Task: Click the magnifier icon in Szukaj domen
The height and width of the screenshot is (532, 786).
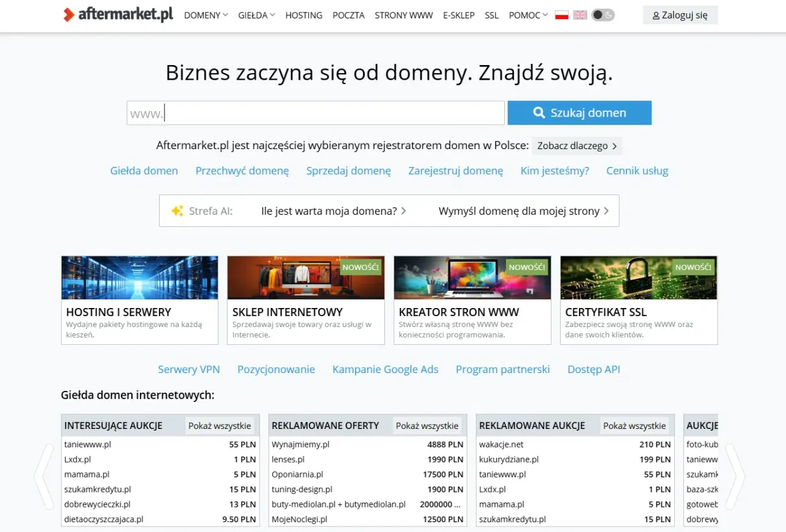Action: [539, 112]
